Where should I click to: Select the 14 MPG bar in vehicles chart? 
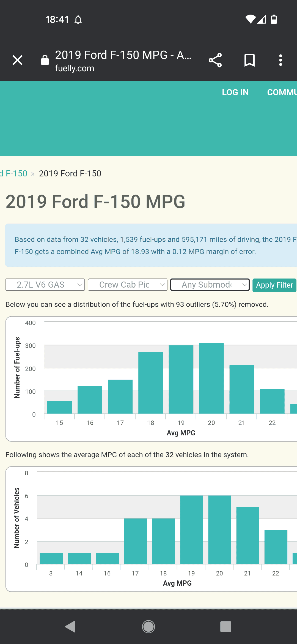tap(79, 558)
